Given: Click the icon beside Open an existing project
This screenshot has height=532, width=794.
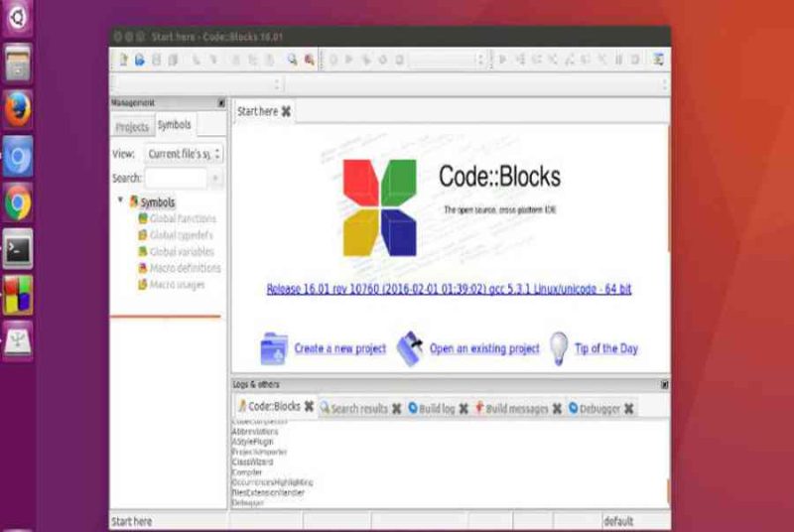Looking at the screenshot, I should (x=411, y=348).
